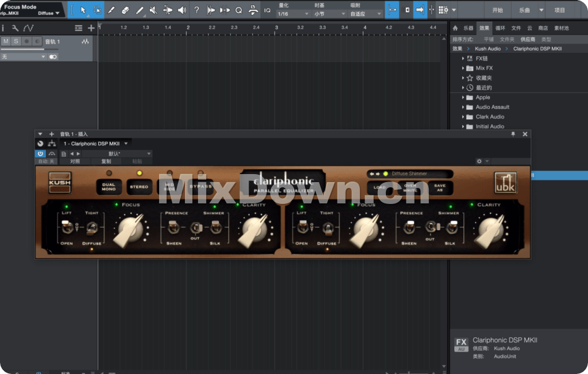This screenshot has height=374, width=588.
Task: Solo track 音轨 1
Action: 16,41
